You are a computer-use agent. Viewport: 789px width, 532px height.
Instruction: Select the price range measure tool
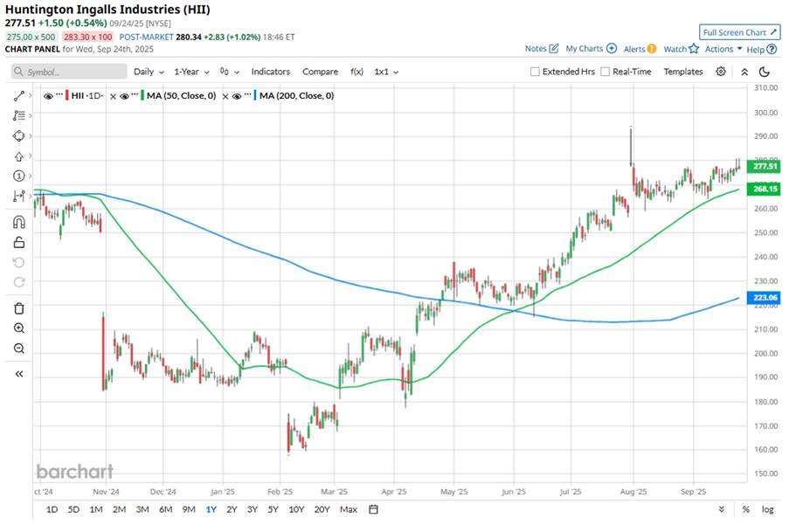pyautogui.click(x=19, y=196)
